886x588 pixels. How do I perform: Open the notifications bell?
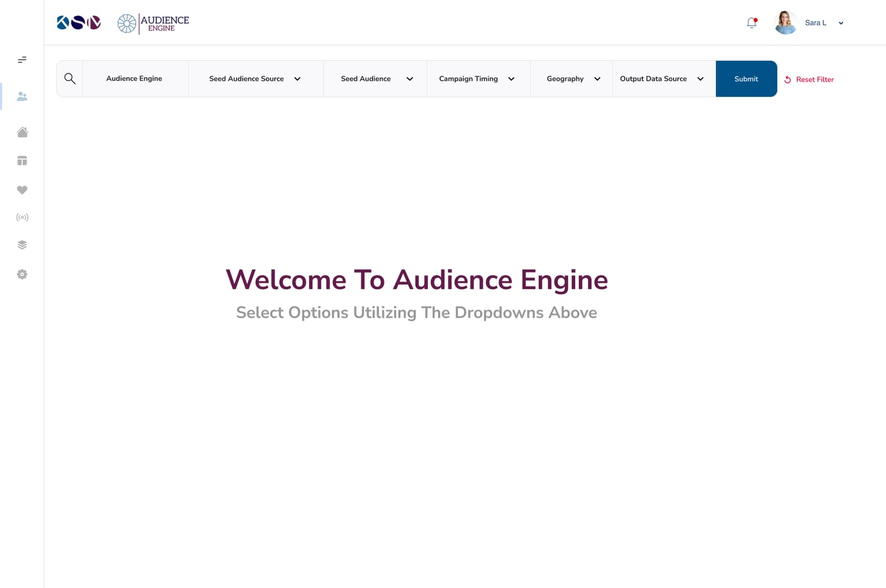(x=751, y=23)
